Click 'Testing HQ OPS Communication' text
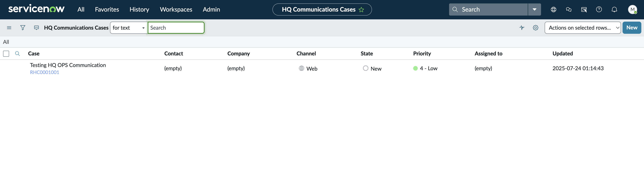This screenshot has height=170, width=644. coord(68,65)
